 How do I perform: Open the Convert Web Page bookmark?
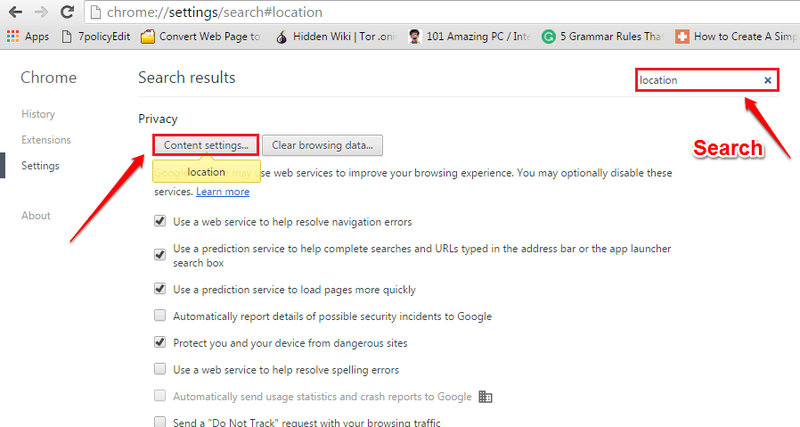[x=201, y=36]
